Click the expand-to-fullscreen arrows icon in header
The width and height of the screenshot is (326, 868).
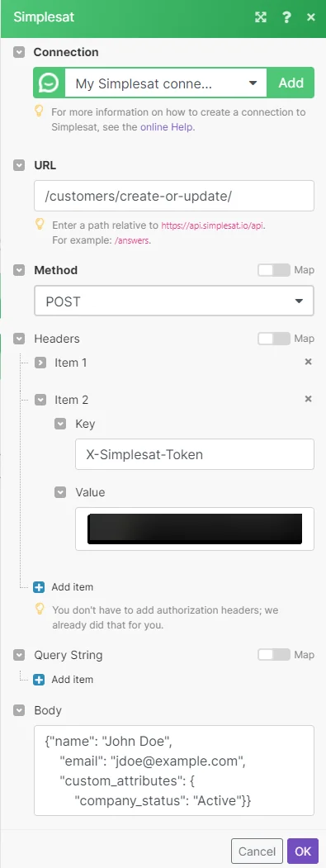(260, 17)
